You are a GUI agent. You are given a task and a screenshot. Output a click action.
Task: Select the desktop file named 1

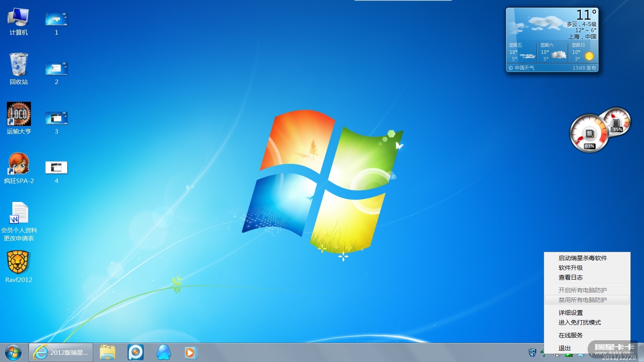pos(56,23)
